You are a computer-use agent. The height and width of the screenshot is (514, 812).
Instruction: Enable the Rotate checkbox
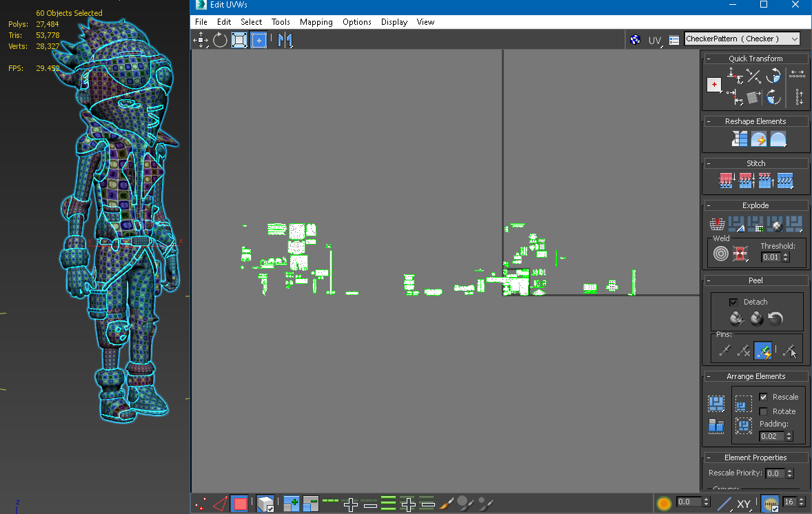[x=763, y=411]
